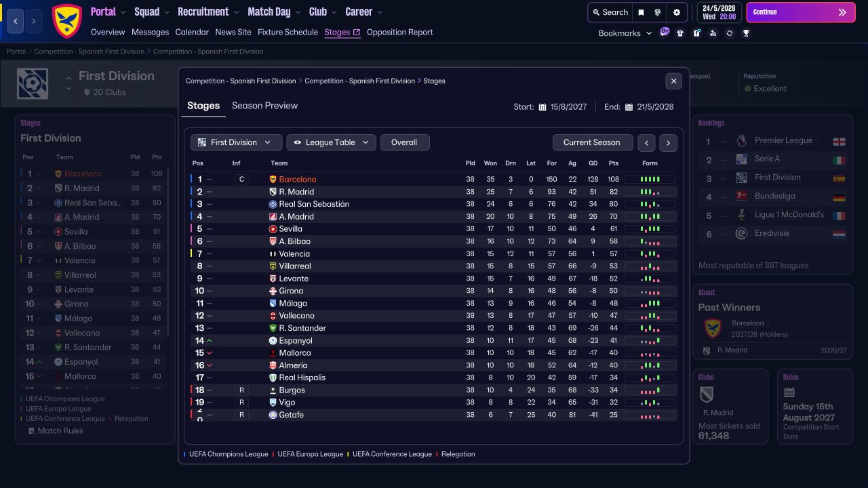Go forward with the right navigation arrow
Screen dimensions: 868x488
34,21
